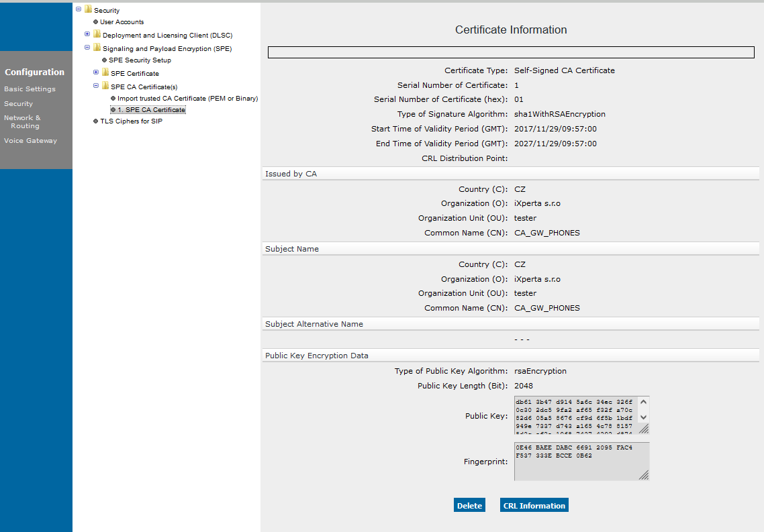Click the Security folder icon
This screenshot has height=532, width=764.
(88, 9)
